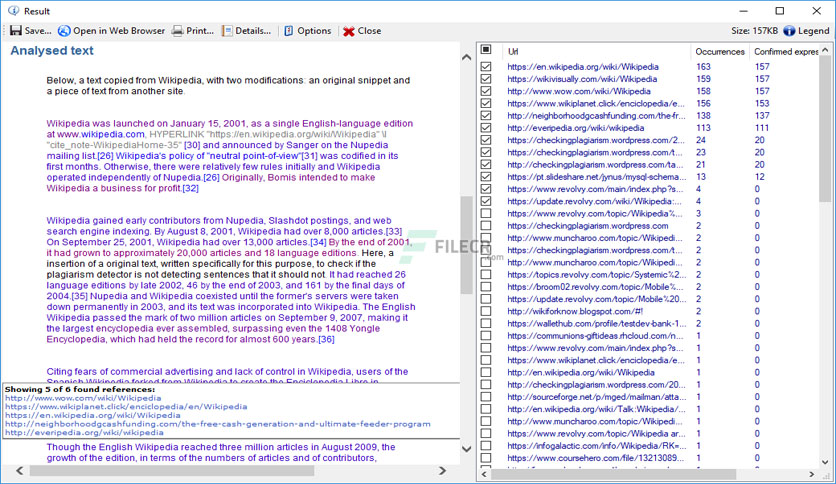Check the sourceforge.net row checkbox

[x=486, y=397]
